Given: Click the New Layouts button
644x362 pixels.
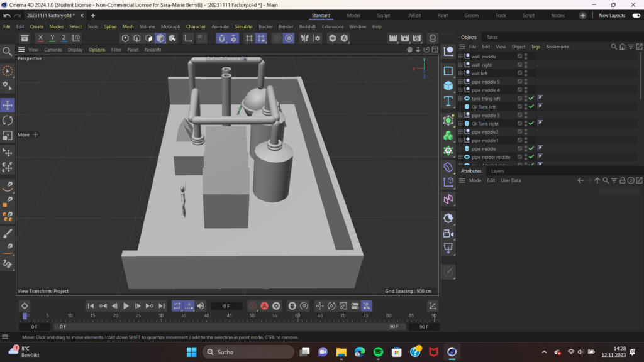Looking at the screenshot, I should pyautogui.click(x=611, y=15).
